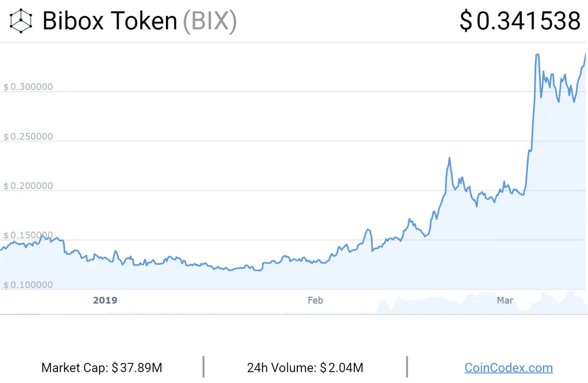This screenshot has width=588, height=383.
Task: Select the BIX ticker symbol
Action: pyautogui.click(x=210, y=22)
